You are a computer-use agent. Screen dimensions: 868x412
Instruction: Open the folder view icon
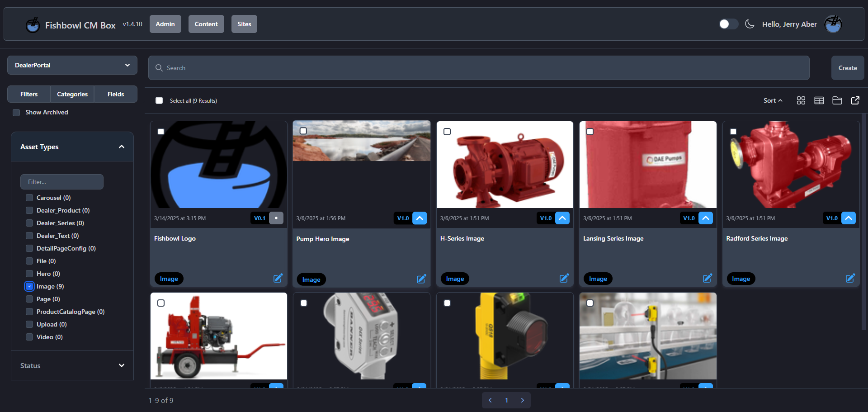pos(837,100)
